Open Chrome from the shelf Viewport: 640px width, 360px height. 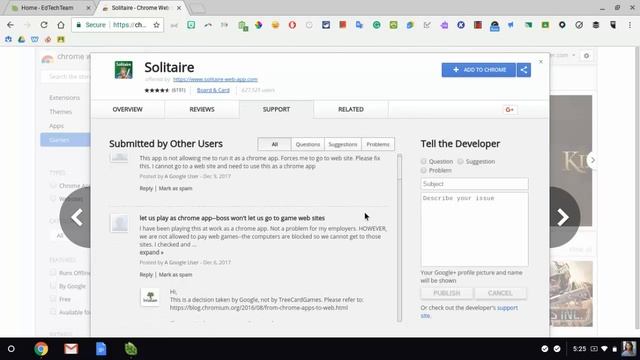(x=41, y=349)
